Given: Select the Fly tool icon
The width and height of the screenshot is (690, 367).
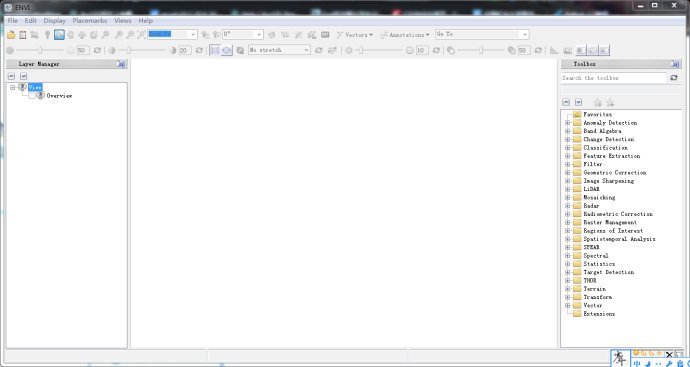Looking at the screenshot, I should (82, 35).
